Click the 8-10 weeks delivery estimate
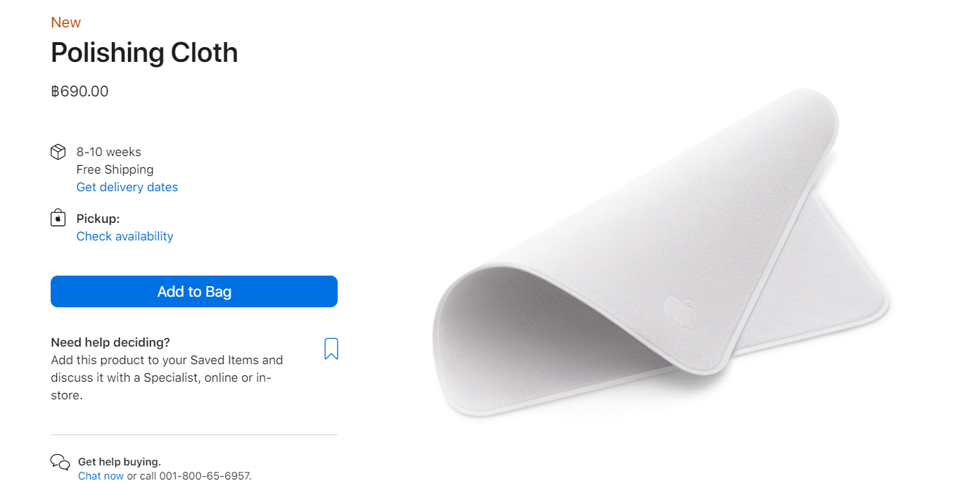This screenshot has width=980, height=502. point(109,152)
